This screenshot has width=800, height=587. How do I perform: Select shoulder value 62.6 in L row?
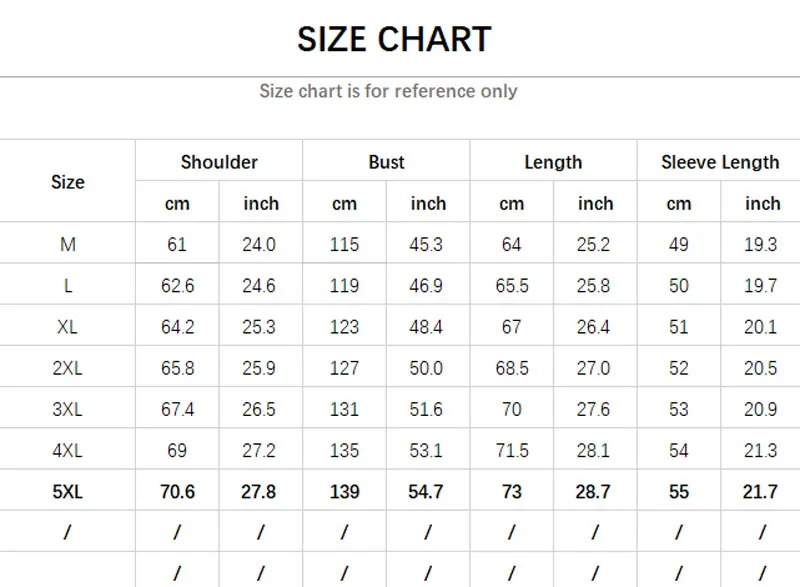pos(177,286)
